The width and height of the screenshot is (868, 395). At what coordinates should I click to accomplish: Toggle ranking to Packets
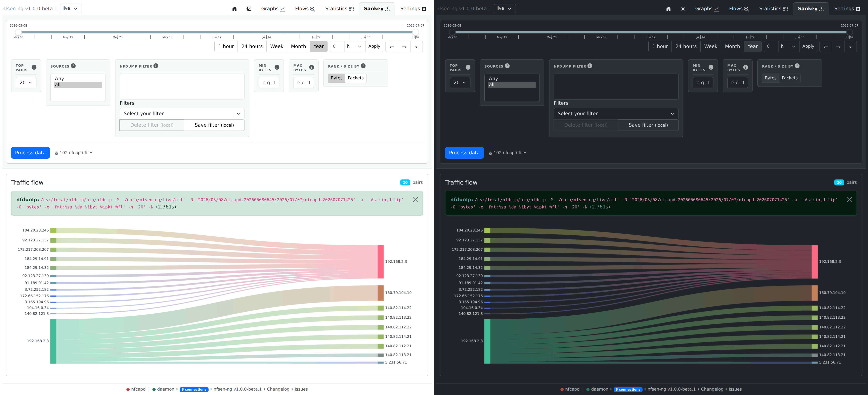click(355, 78)
